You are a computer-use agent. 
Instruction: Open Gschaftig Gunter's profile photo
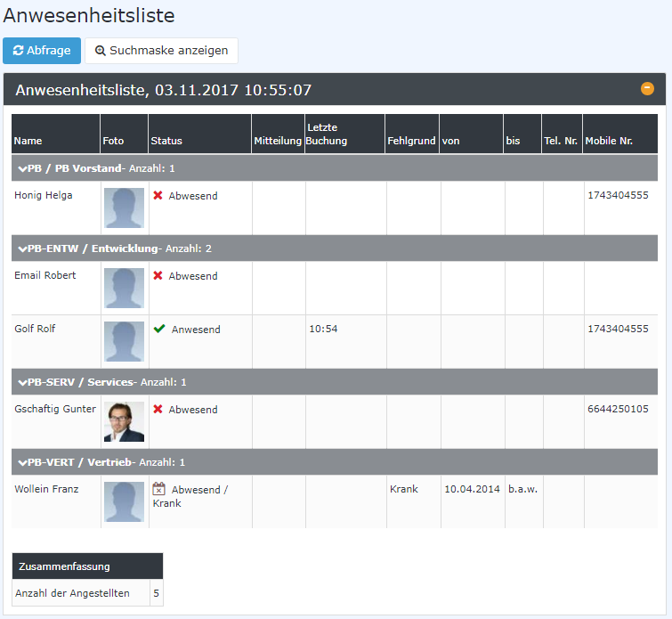point(124,421)
